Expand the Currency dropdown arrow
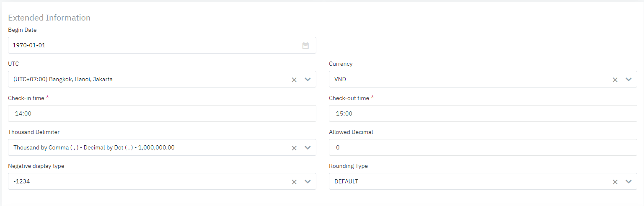 [x=628, y=80]
